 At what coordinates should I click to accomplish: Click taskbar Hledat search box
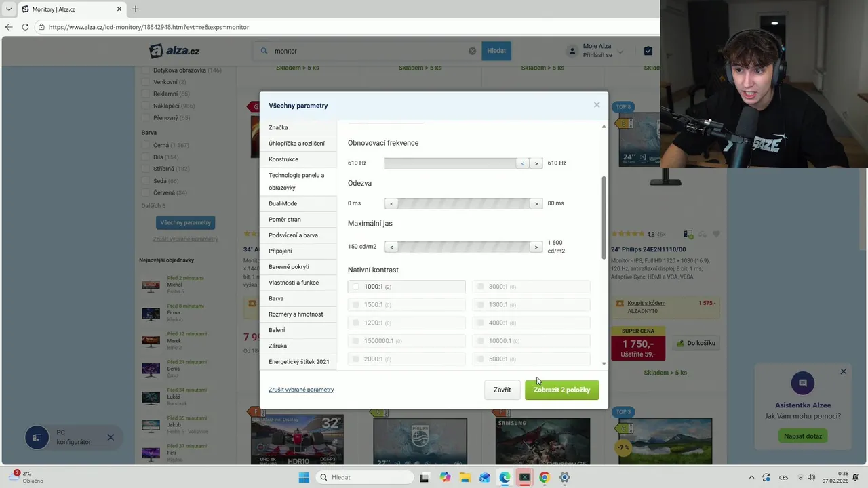[x=364, y=477]
